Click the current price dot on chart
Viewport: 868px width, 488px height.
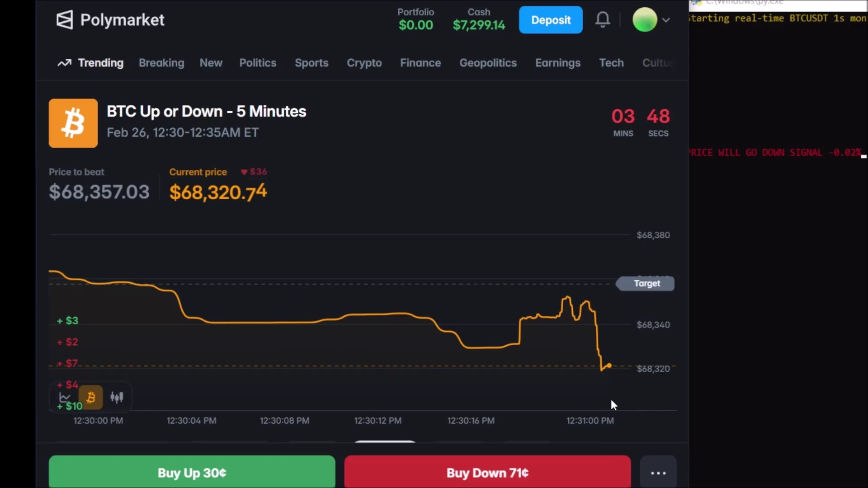609,366
